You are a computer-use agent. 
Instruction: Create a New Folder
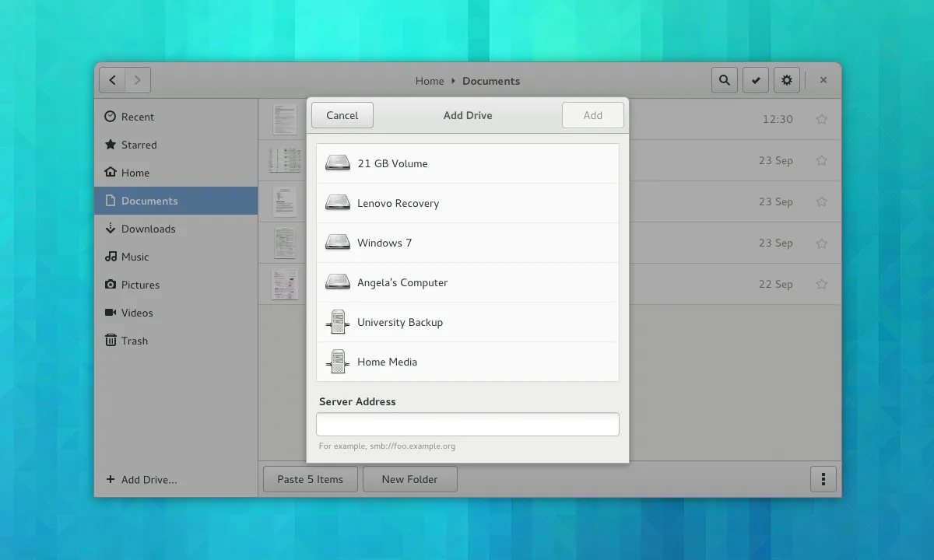coord(409,479)
